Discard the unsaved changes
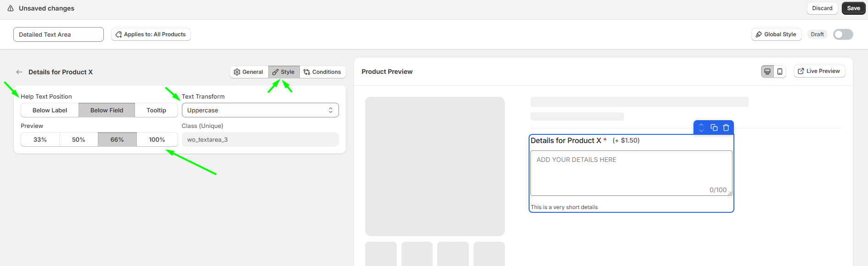The image size is (868, 266). coord(822,8)
